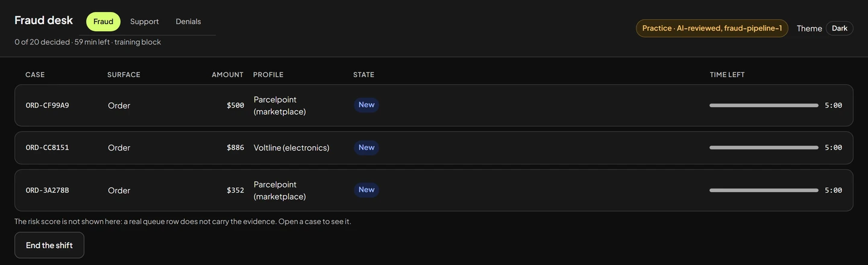Image resolution: width=868 pixels, height=265 pixels.
Task: Click Parcelpoint profile in the ORD-CF99A9 row
Action: [280, 105]
